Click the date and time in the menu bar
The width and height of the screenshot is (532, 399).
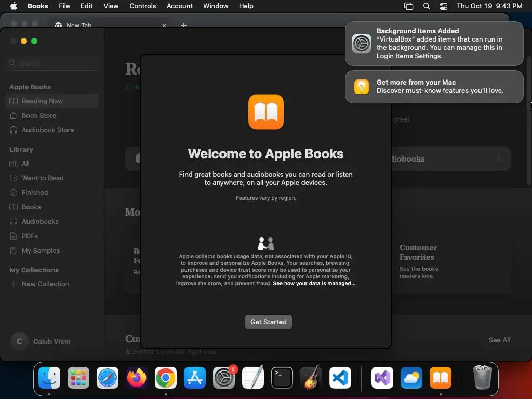coord(489,6)
